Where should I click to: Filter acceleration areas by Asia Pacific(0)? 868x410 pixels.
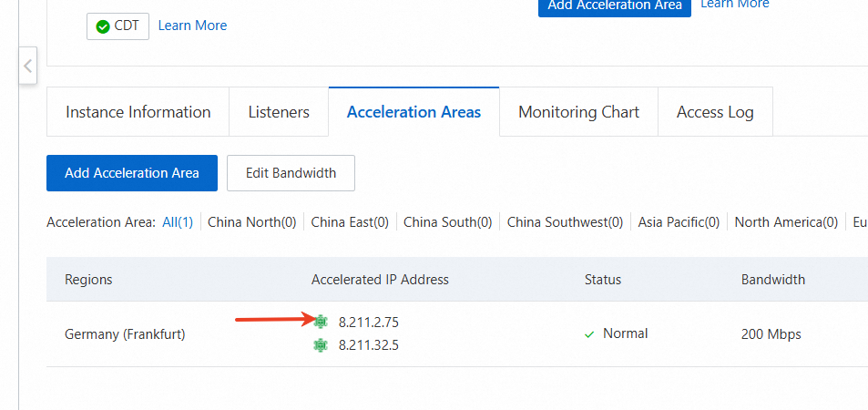pos(679,221)
